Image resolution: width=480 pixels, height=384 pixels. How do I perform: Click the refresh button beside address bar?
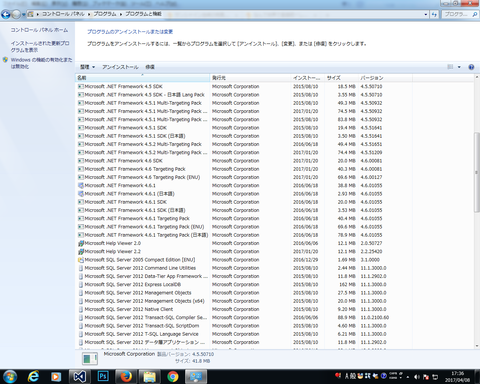(434, 14)
